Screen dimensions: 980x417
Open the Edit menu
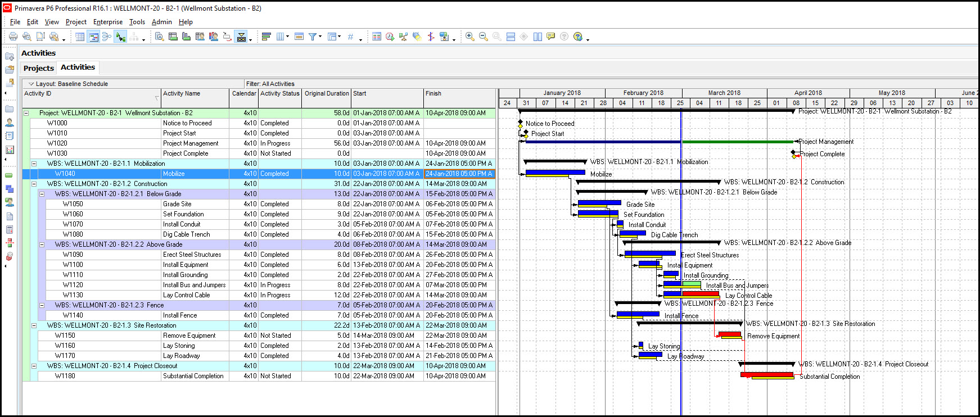click(33, 22)
